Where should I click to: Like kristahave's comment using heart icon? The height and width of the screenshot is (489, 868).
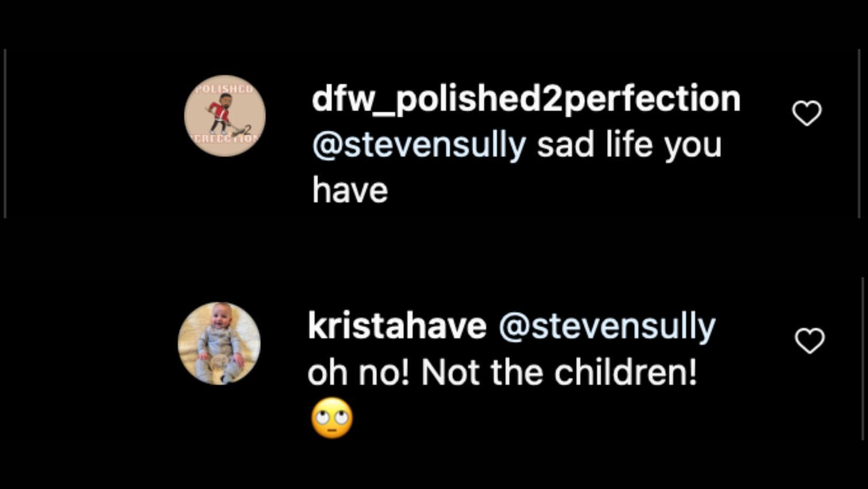point(810,340)
